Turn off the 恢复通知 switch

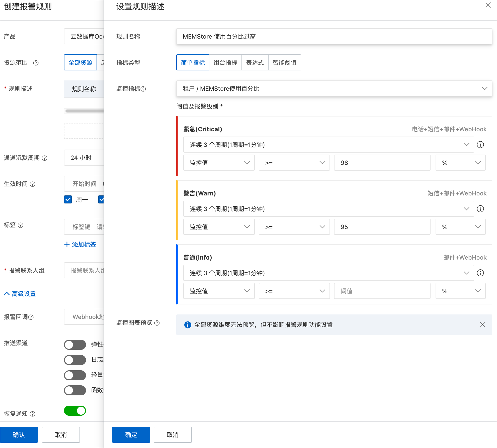(x=75, y=411)
